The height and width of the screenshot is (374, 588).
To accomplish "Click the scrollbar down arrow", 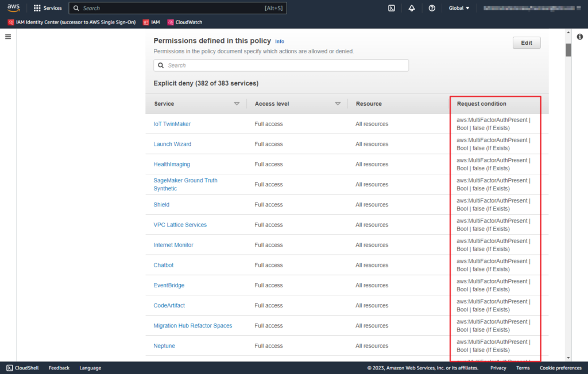I will coord(568,358).
